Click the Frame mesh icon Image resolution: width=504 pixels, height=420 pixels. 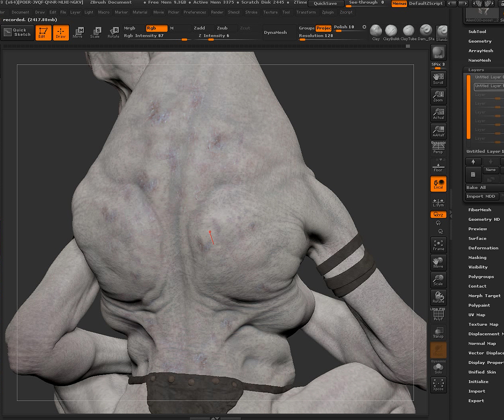tap(438, 244)
